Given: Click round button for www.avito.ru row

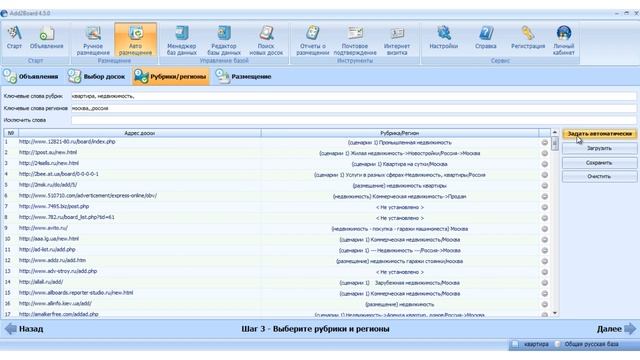Looking at the screenshot, I should (544, 229).
